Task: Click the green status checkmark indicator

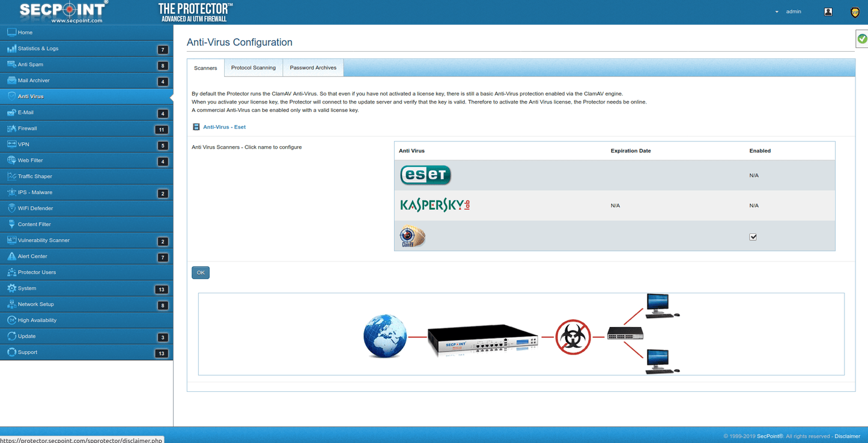Action: coord(862,38)
